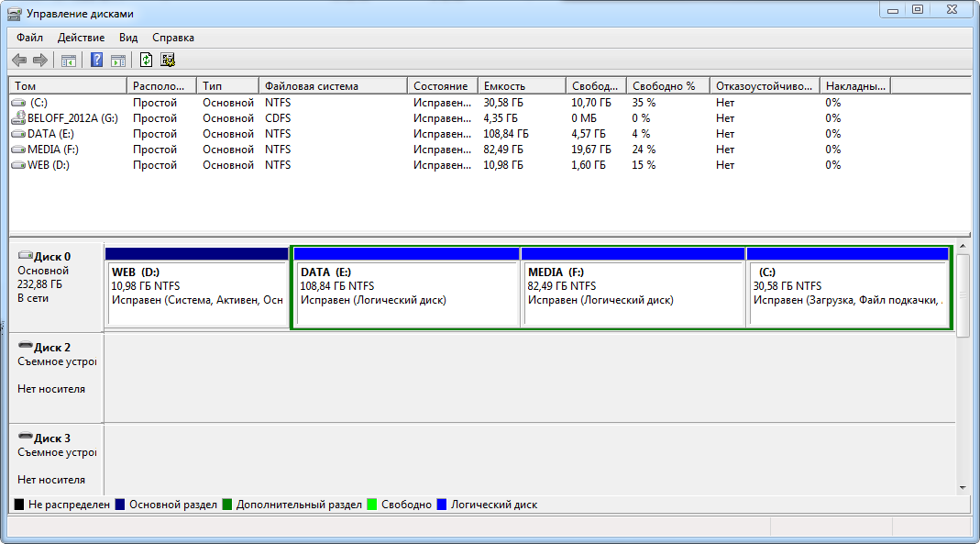Click the disk pane scroll up arrow
This screenshot has width=980, height=544.
[963, 247]
